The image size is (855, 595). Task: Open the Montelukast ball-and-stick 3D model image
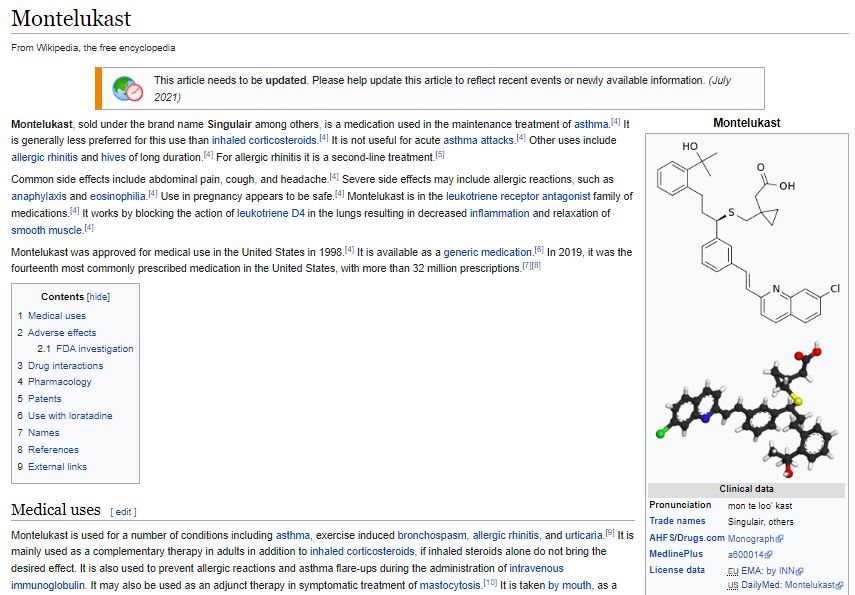[x=747, y=408]
